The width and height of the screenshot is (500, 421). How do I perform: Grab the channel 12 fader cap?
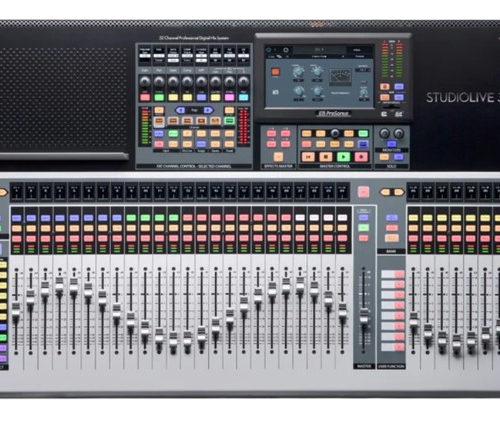pos(173,339)
